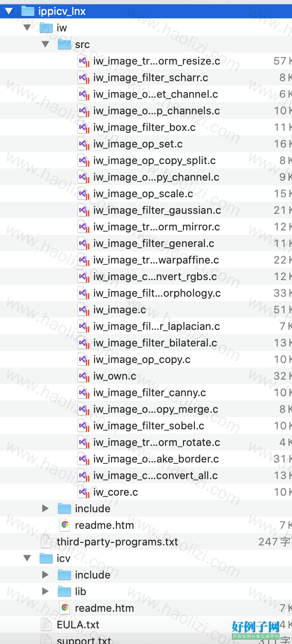Screen dimensions: 292x644
Task: Click the file icon of iw_image_op_set.c
Action: pyautogui.click(x=84, y=144)
